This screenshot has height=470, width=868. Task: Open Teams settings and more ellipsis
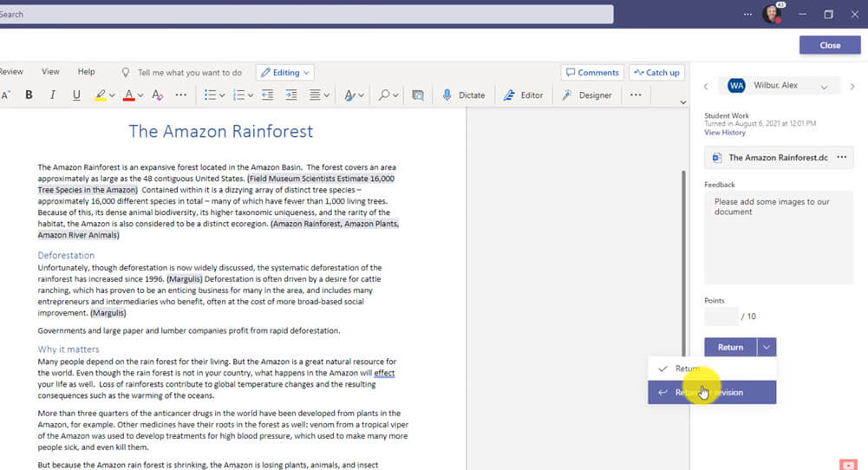coord(747,15)
